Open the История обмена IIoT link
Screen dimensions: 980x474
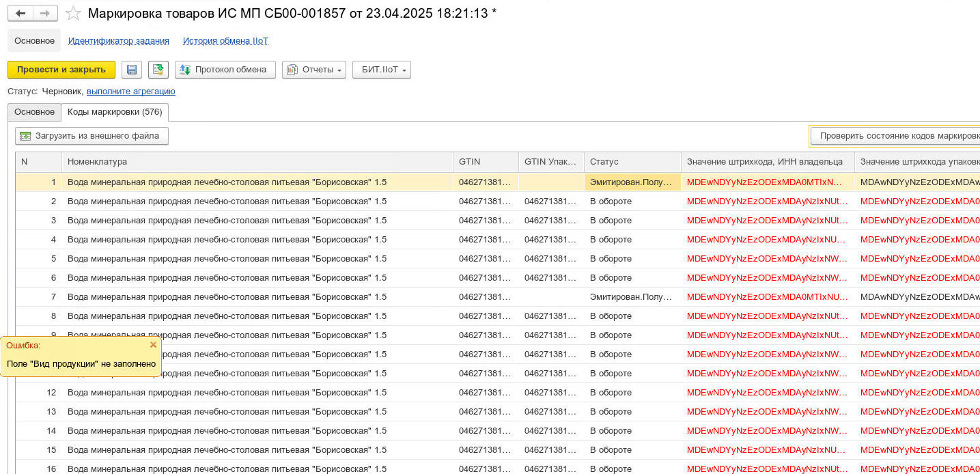225,41
